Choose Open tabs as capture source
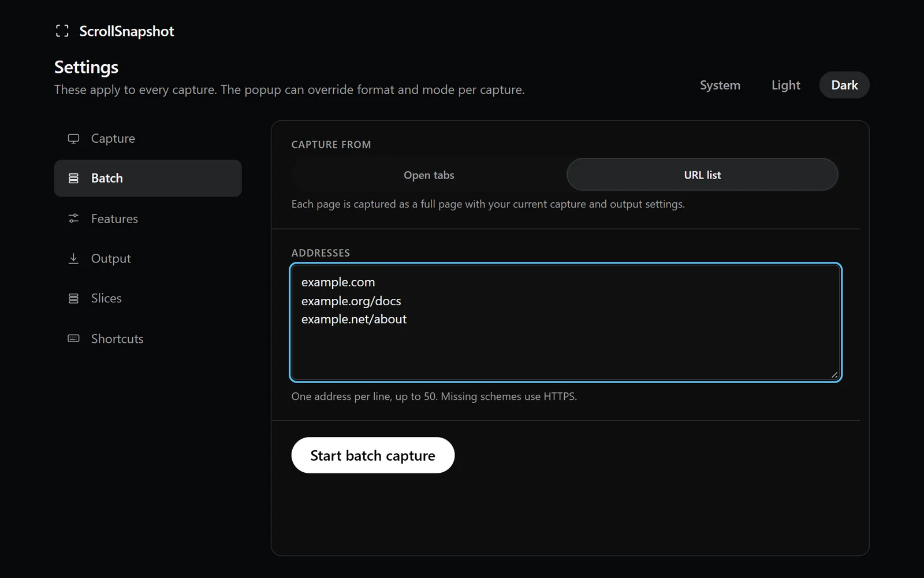Image resolution: width=924 pixels, height=578 pixels. tap(429, 175)
